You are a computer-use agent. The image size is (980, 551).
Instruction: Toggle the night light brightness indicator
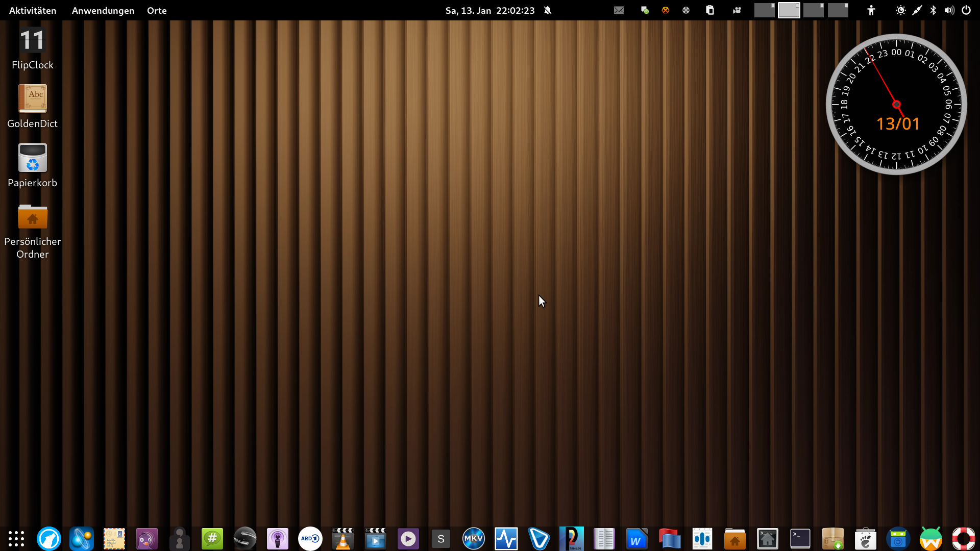coord(900,10)
